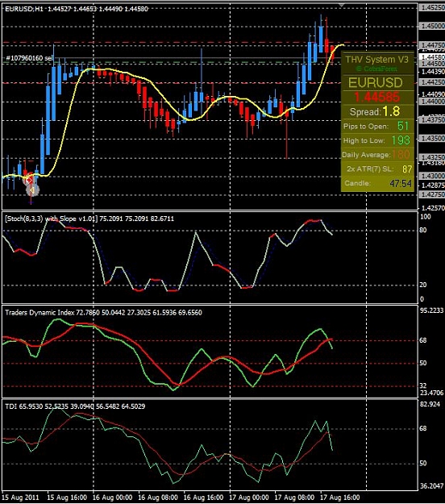The height and width of the screenshot is (504, 445).
Task: Click the 'TDI 65.9530' bottom indicator label
Action: point(23,406)
